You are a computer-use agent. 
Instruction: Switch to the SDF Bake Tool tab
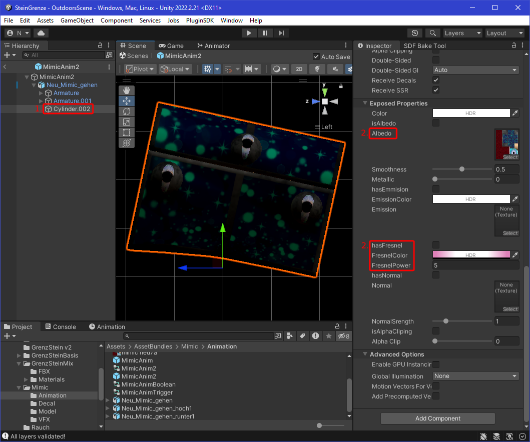(x=425, y=45)
